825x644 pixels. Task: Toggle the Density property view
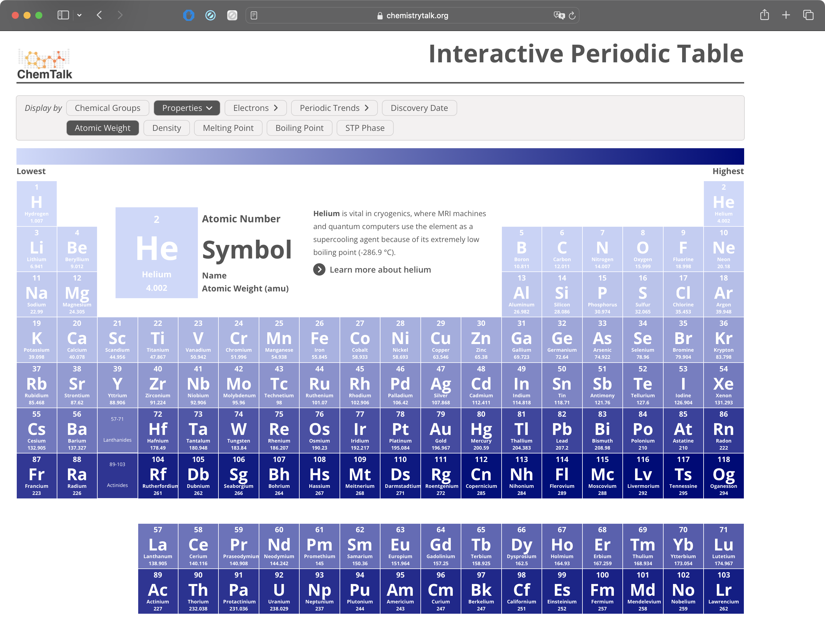coord(166,127)
